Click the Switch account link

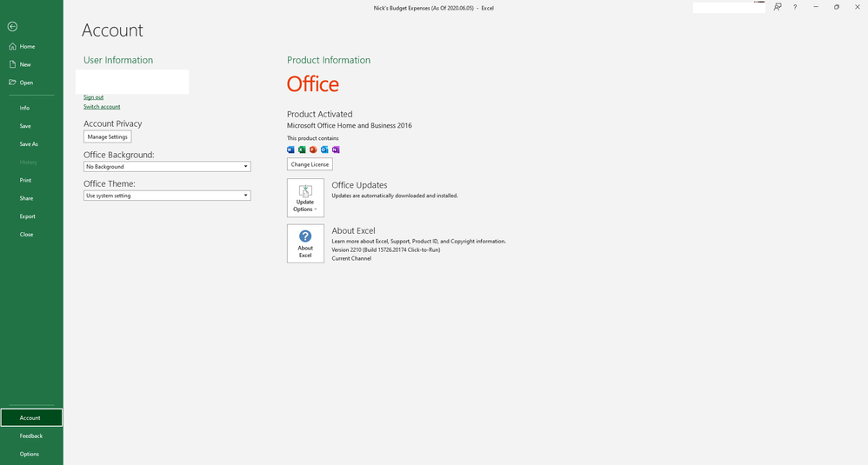click(x=102, y=107)
